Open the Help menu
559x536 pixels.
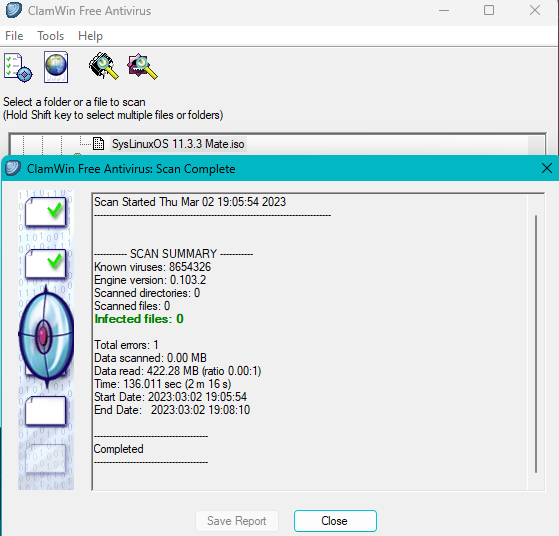[90, 36]
